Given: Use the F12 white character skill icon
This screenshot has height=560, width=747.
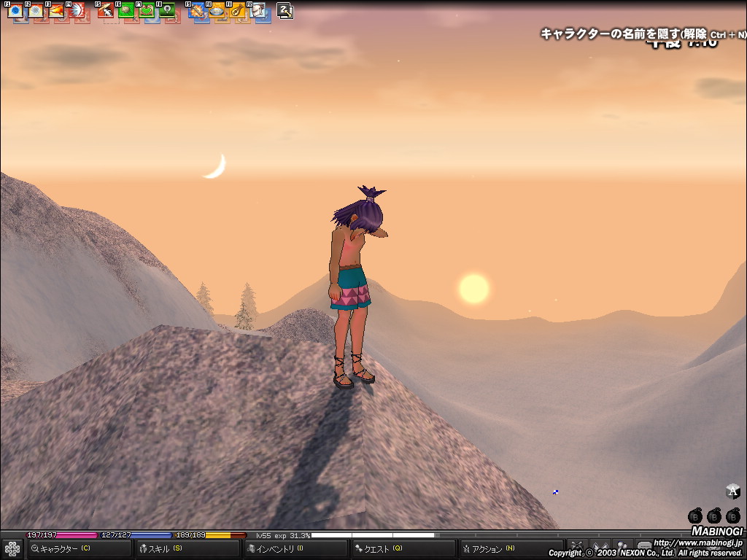Looking at the screenshot, I should [258, 10].
